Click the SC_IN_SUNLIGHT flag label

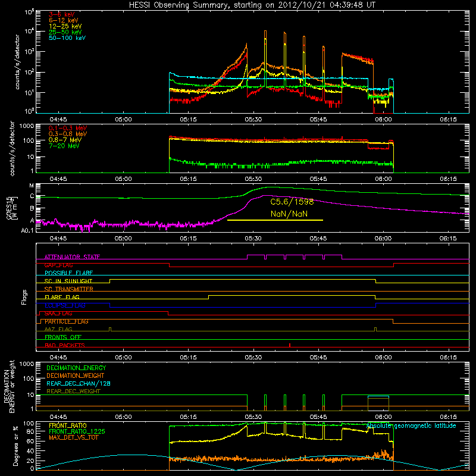pyautogui.click(x=68, y=281)
